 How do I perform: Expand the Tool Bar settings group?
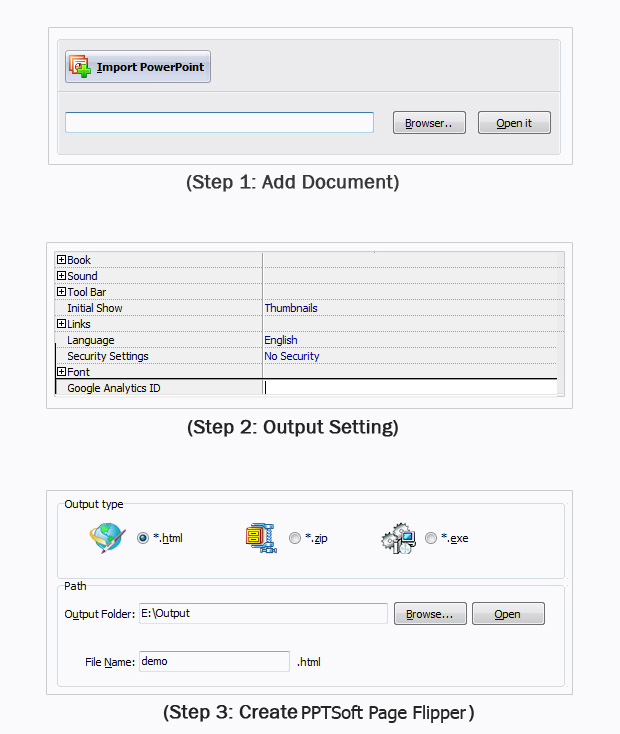[x=61, y=291]
